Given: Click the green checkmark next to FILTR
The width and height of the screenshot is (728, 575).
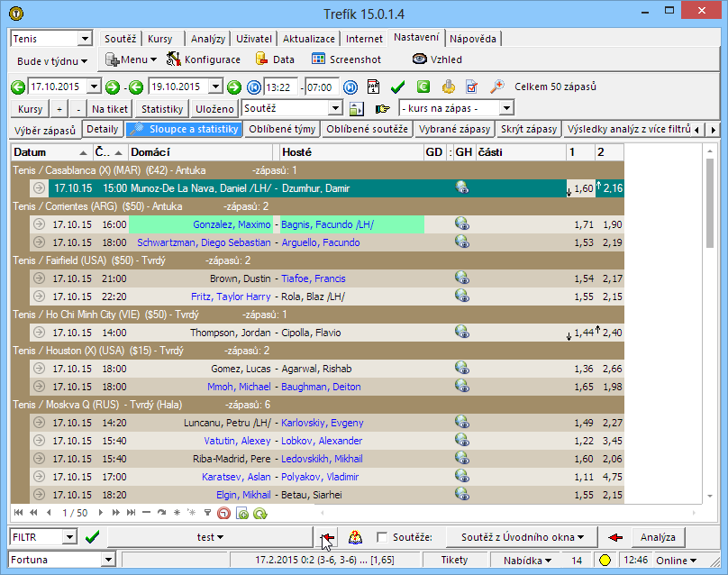Looking at the screenshot, I should coord(92,537).
